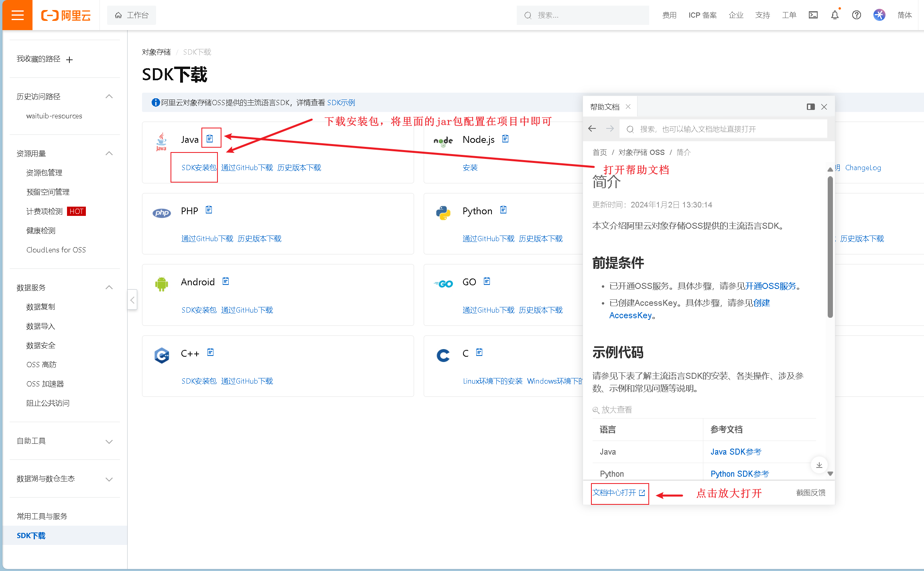Click the help panel vertical scrollbar

(830, 247)
